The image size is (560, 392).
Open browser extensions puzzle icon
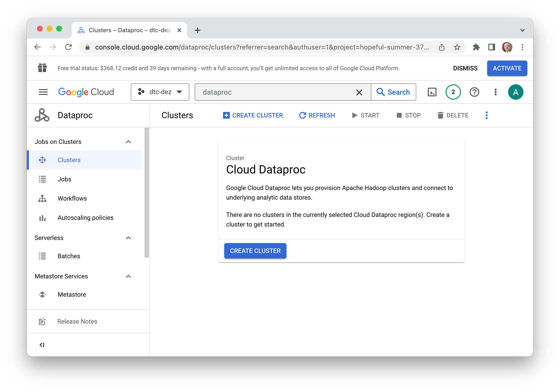click(476, 47)
